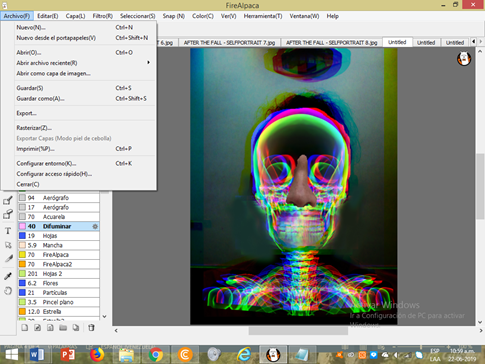Open Microsoft Word from taskbar

pyautogui.click(x=37, y=355)
